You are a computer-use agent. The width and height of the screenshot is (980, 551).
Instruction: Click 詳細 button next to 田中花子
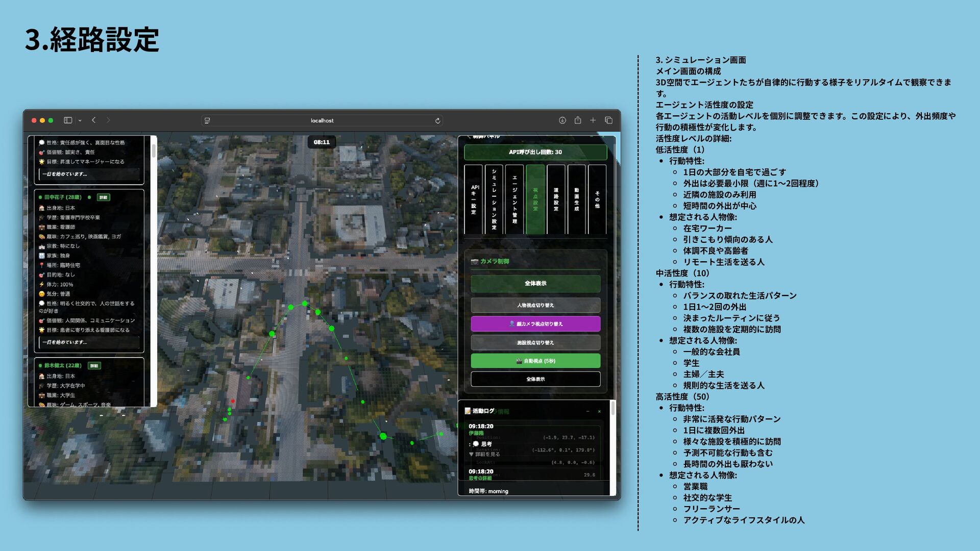click(104, 197)
